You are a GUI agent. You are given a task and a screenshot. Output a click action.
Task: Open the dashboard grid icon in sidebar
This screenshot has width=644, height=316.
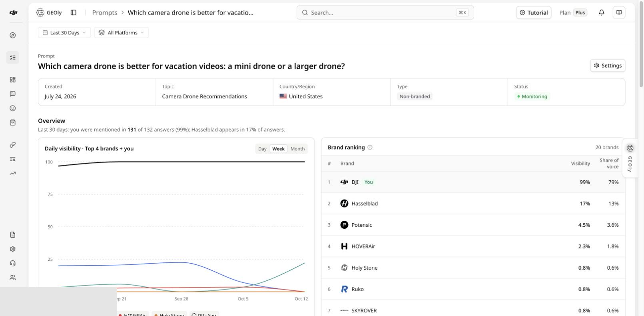pos(13,80)
